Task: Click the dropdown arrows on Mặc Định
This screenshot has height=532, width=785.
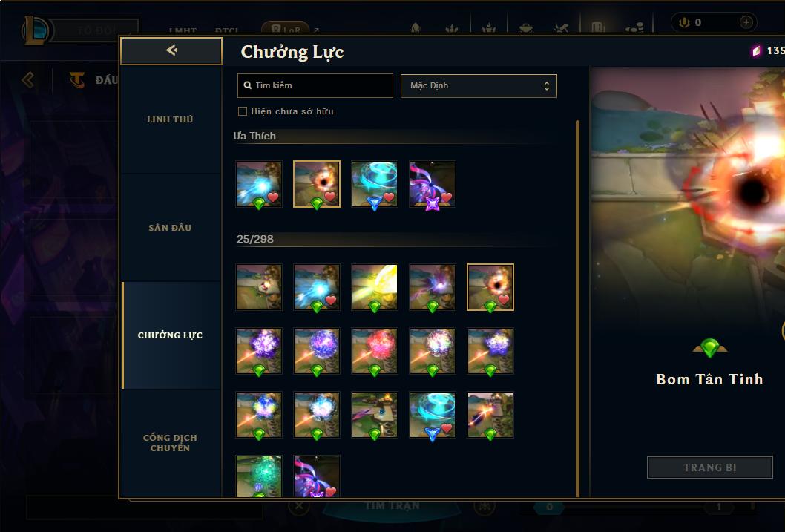Action: click(547, 86)
